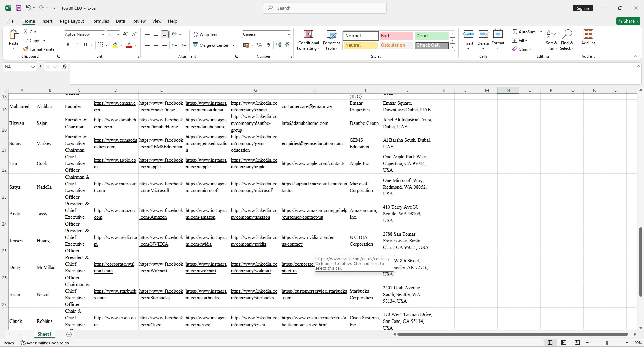Image resolution: width=644 pixels, height=347 pixels.
Task: Expand the AutoSum dropdown arrow
Action: pos(541,32)
